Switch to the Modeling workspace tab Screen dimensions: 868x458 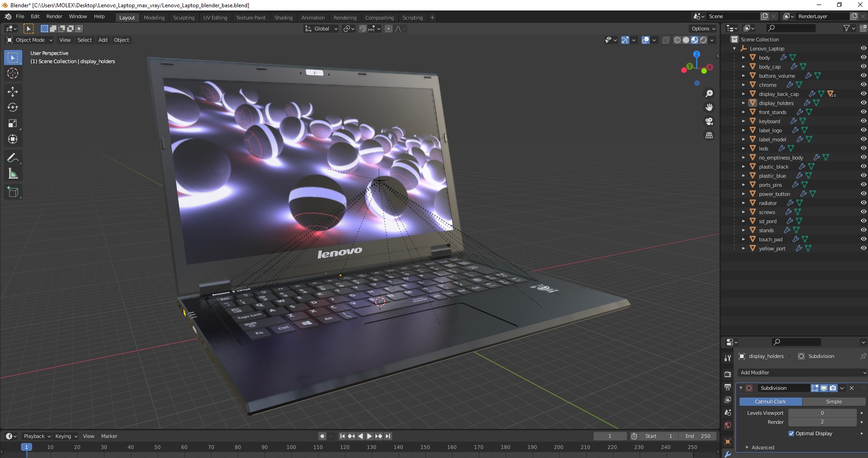tap(154, 18)
